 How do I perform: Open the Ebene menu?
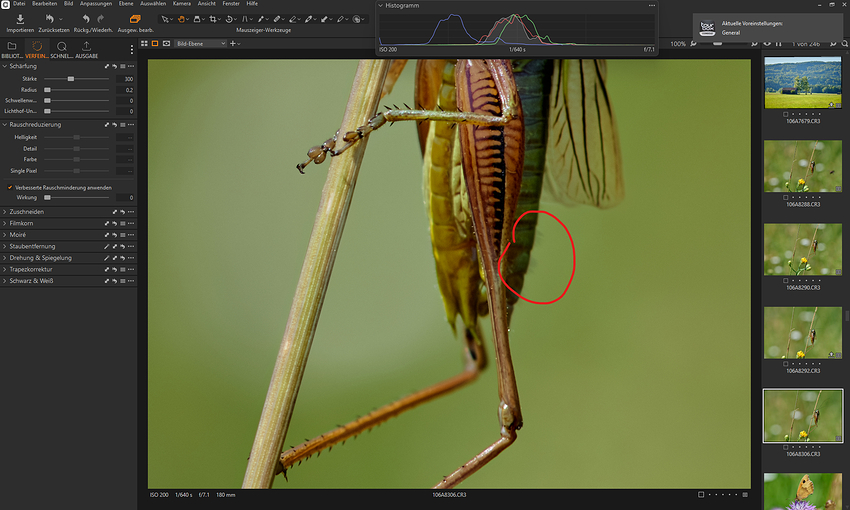[x=126, y=3]
